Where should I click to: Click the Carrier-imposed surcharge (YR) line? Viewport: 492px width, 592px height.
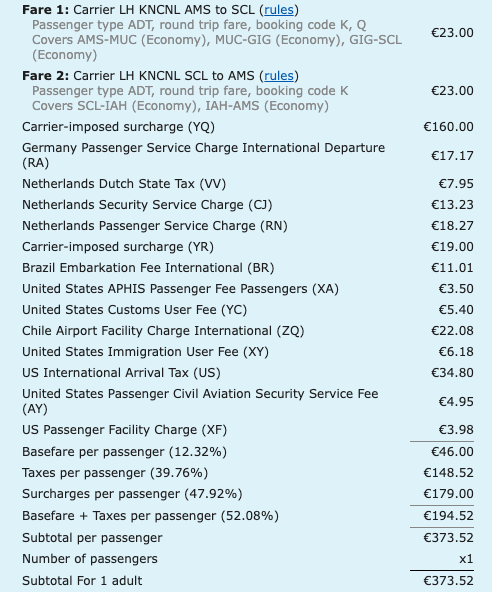click(248, 247)
